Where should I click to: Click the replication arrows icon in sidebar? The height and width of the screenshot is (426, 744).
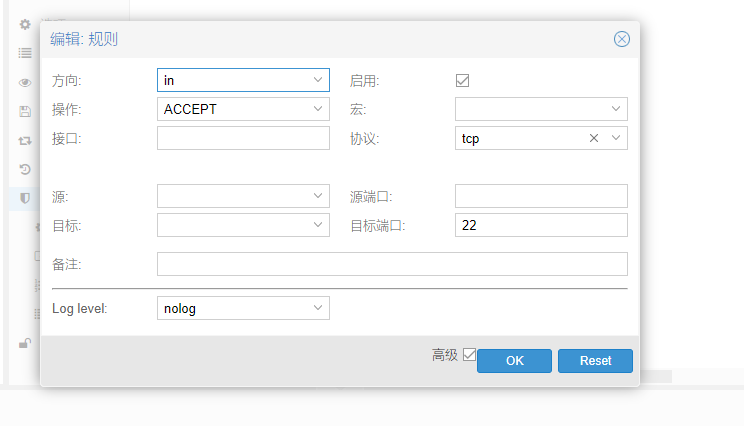(x=25, y=141)
